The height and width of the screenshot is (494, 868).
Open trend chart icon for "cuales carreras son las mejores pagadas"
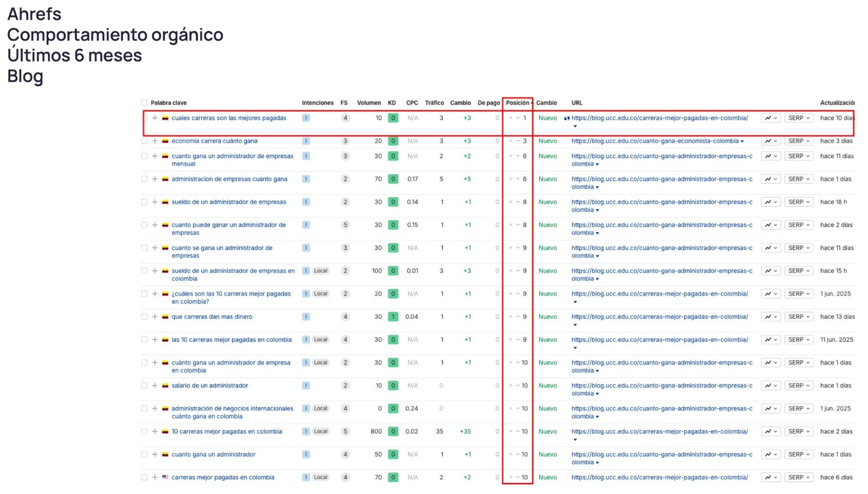click(770, 118)
